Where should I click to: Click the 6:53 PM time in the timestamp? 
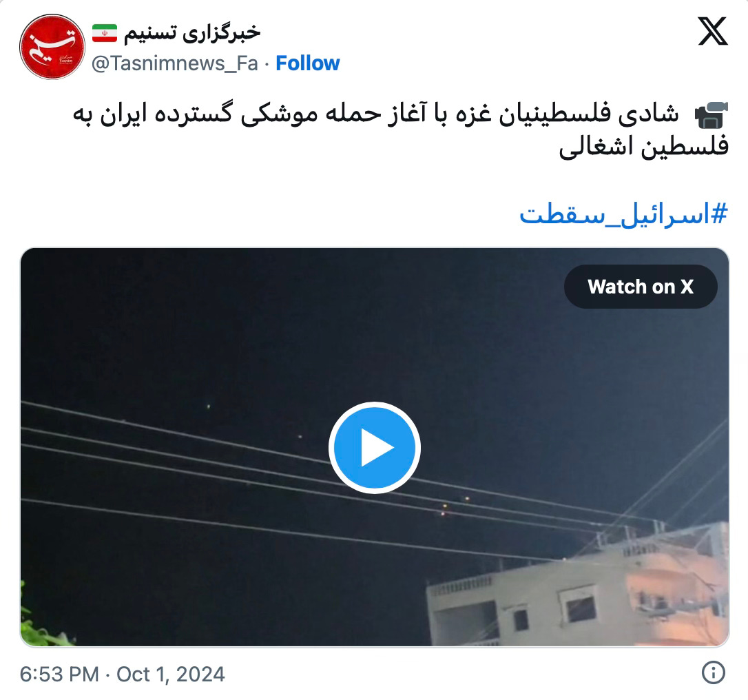click(x=59, y=675)
